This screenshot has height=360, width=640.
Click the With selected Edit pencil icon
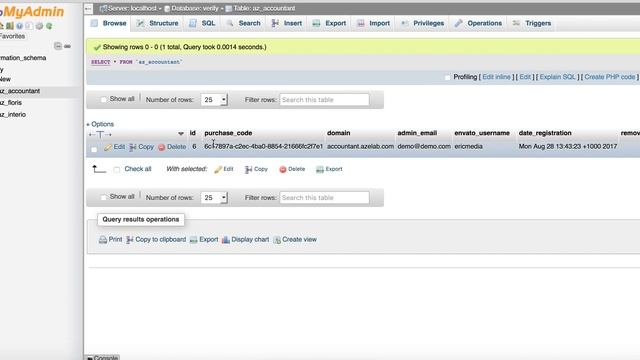point(218,169)
